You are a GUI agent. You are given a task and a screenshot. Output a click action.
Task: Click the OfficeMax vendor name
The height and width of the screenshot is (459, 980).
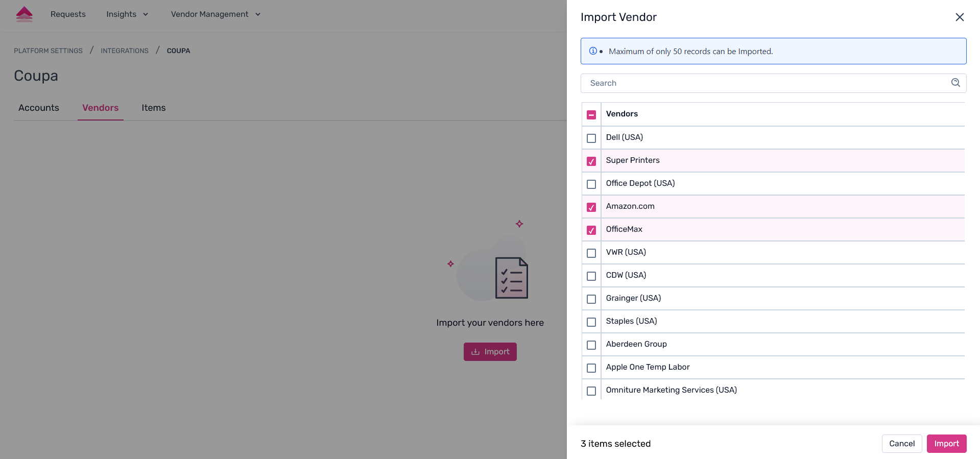point(624,229)
